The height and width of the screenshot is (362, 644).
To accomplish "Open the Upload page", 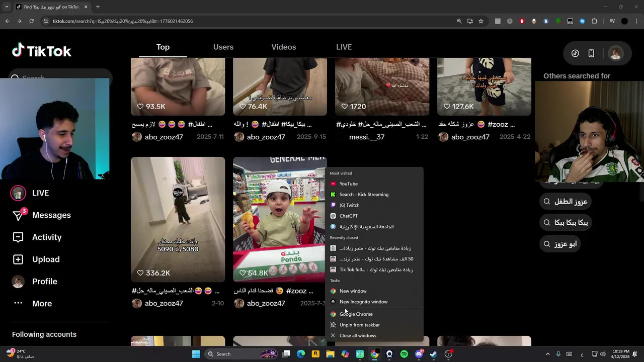I will (35, 259).
